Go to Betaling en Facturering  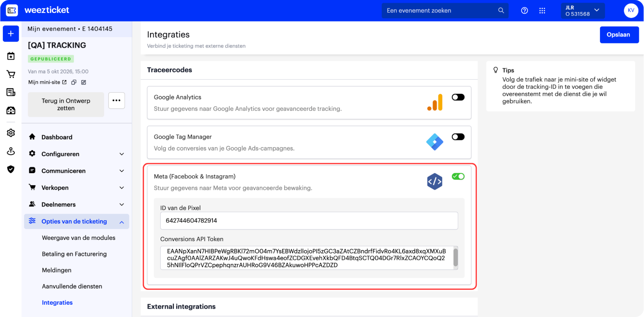[x=74, y=254]
